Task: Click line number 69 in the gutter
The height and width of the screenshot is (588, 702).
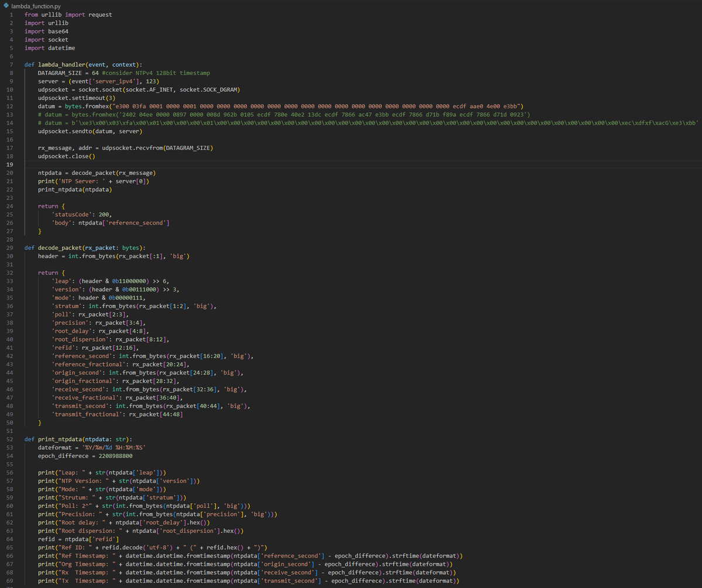Action: pos(11,580)
